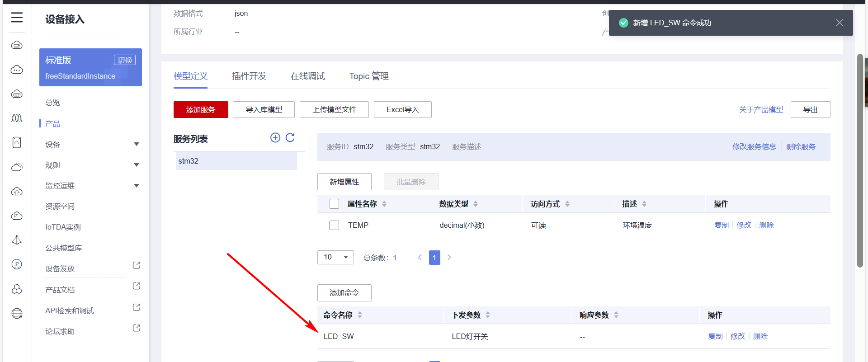Expand the 监控运维 menu

pyautogui.click(x=137, y=186)
